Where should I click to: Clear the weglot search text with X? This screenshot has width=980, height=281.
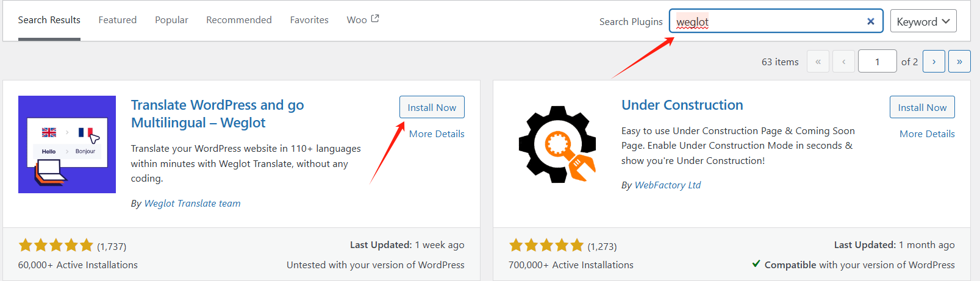pyautogui.click(x=870, y=21)
